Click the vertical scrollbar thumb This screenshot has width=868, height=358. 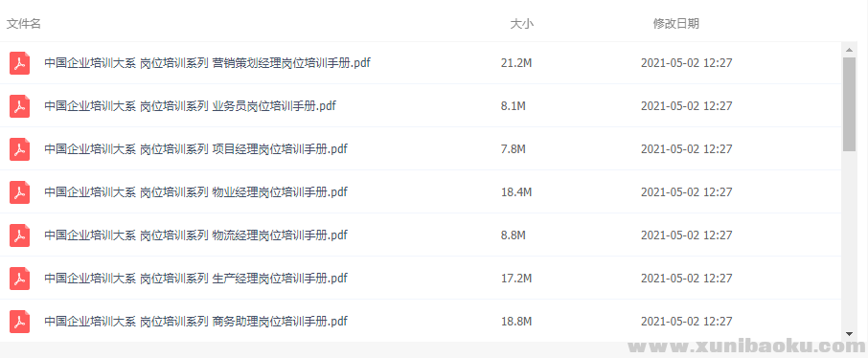click(x=849, y=104)
